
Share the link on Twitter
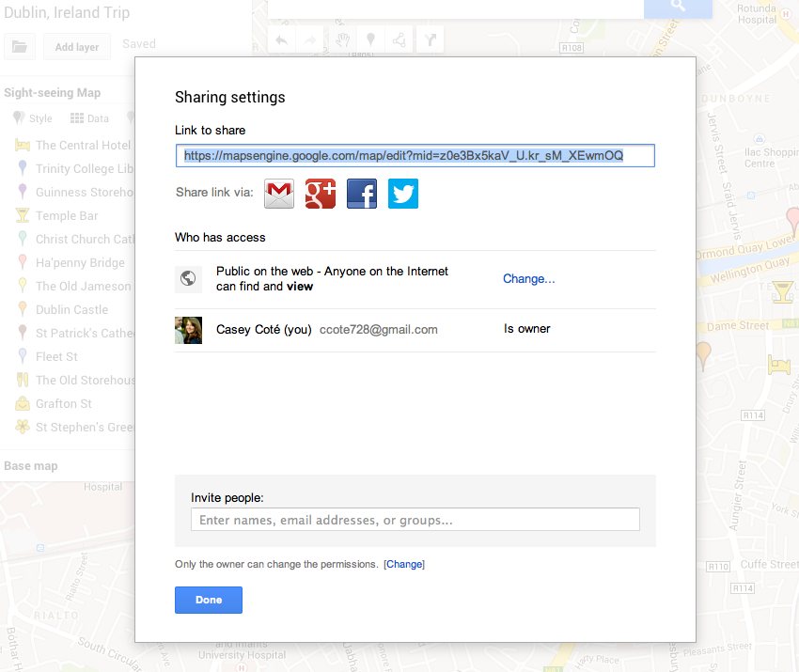402,194
